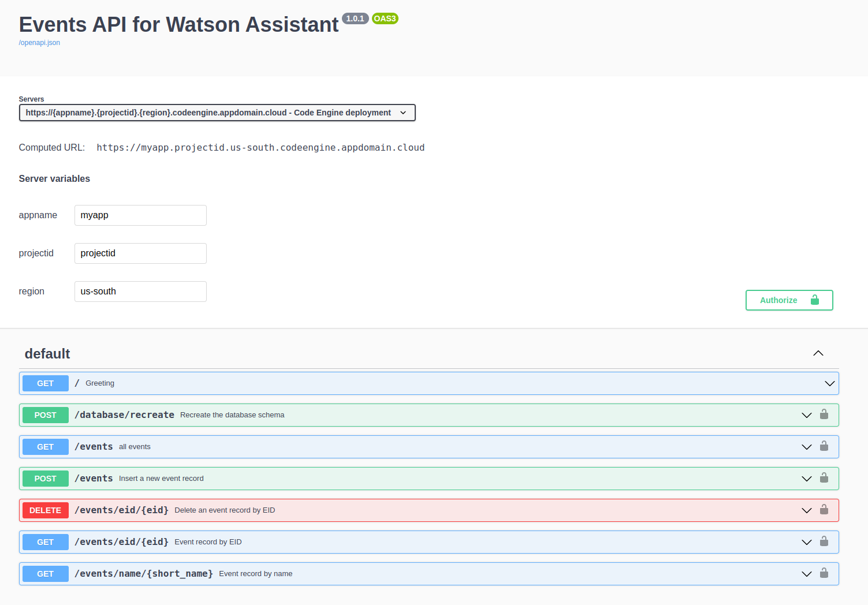This screenshot has height=605, width=868.
Task: Click the Authorize button
Action: pyautogui.click(x=789, y=300)
